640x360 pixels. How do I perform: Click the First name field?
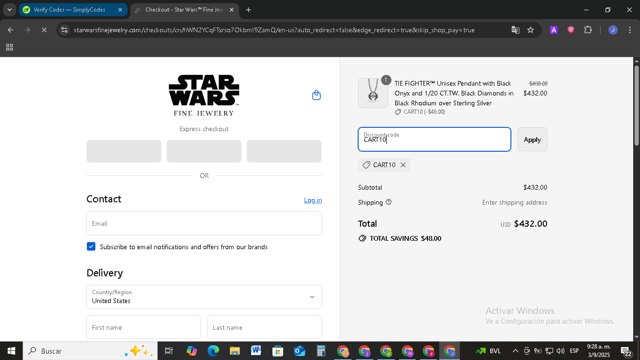(143, 327)
